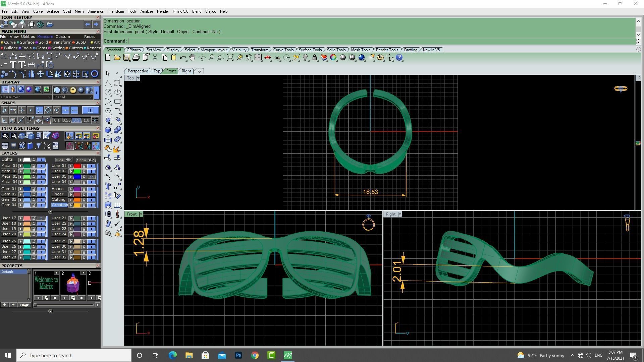Viewport: 644px width, 362px height.
Task: Toggle Metal 01 layer lock
Action: tap(34, 166)
